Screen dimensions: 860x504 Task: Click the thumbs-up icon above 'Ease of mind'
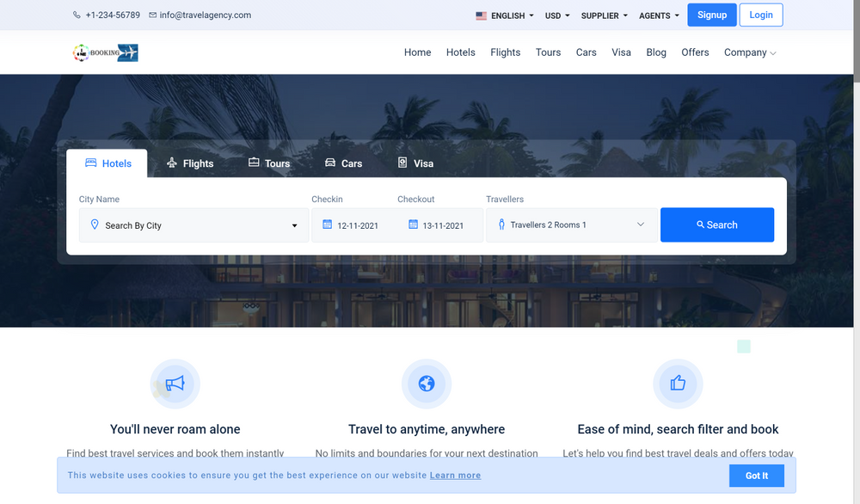click(x=678, y=384)
